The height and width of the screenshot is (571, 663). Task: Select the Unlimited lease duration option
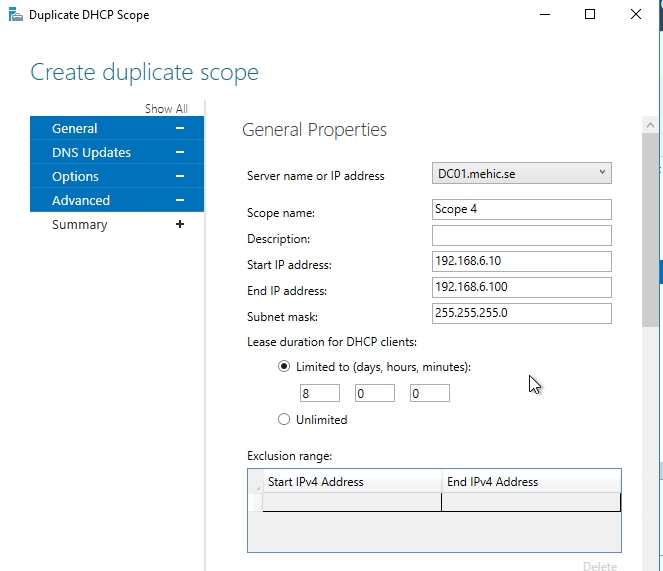284,420
